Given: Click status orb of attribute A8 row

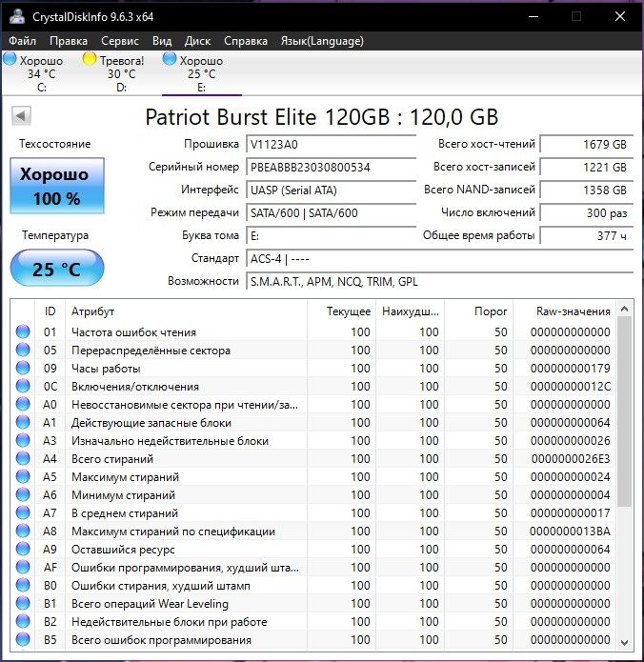Looking at the screenshot, I should pyautogui.click(x=23, y=532).
